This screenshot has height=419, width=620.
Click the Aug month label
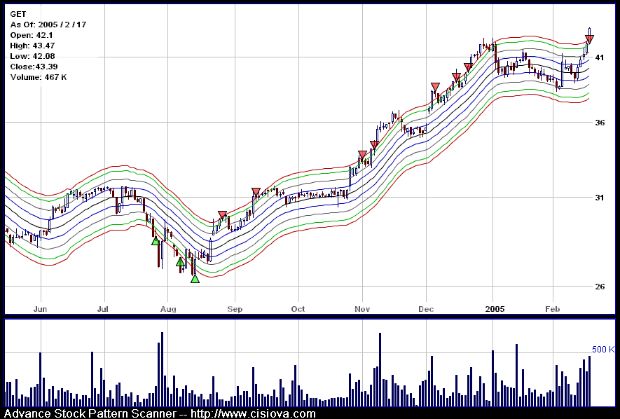point(168,309)
